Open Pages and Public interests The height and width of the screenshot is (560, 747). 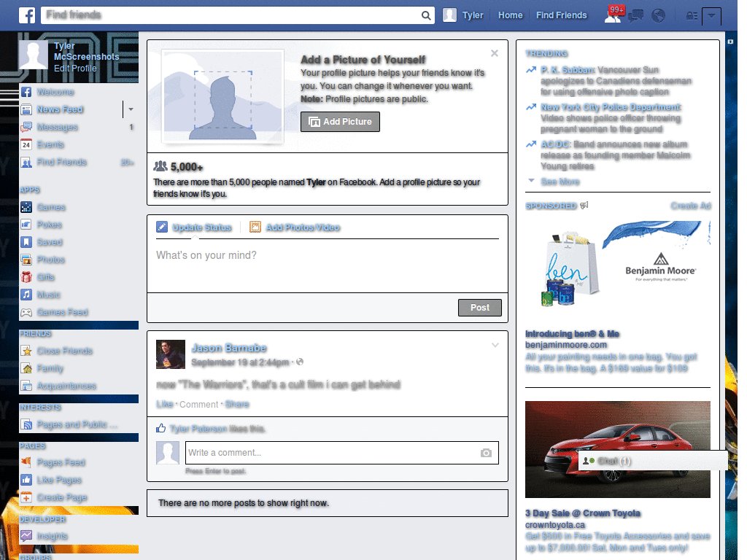pos(77,424)
